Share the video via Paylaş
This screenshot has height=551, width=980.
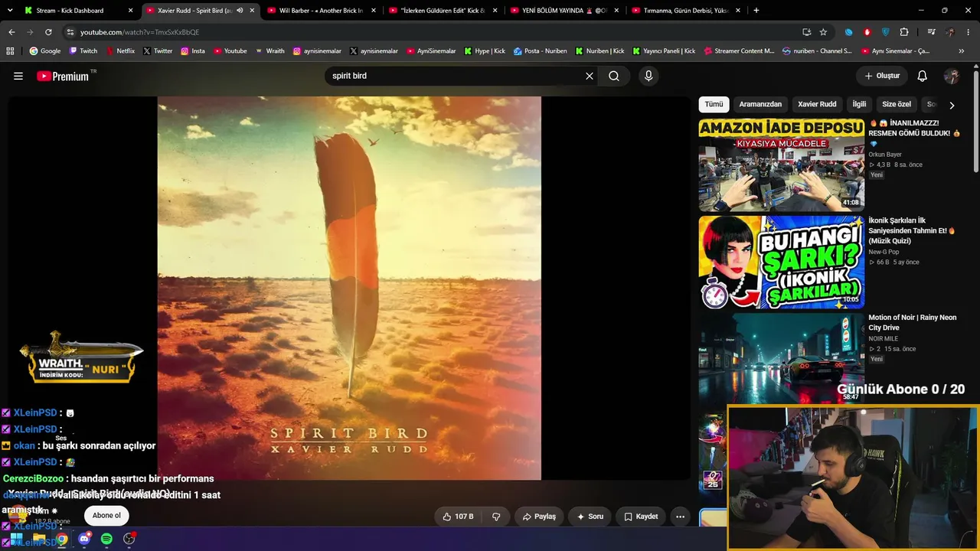(539, 517)
